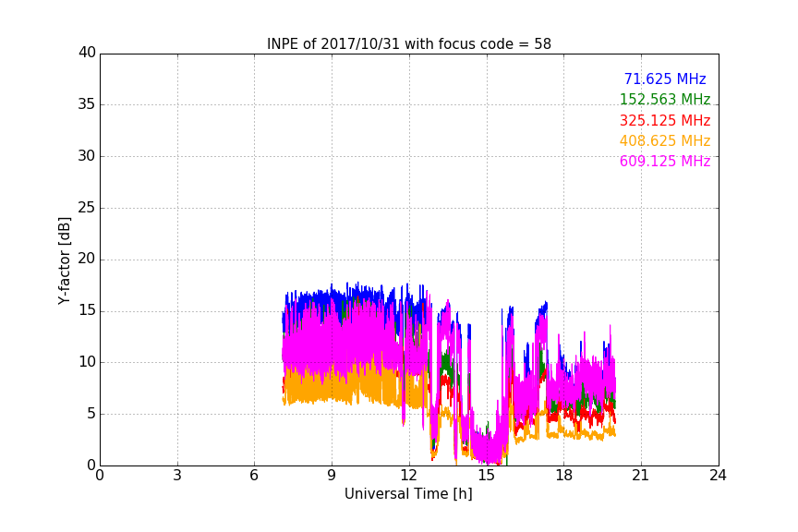Screen dimensions: 798x532
Task: Click the y-axis tick label 40
Action: click(87, 53)
